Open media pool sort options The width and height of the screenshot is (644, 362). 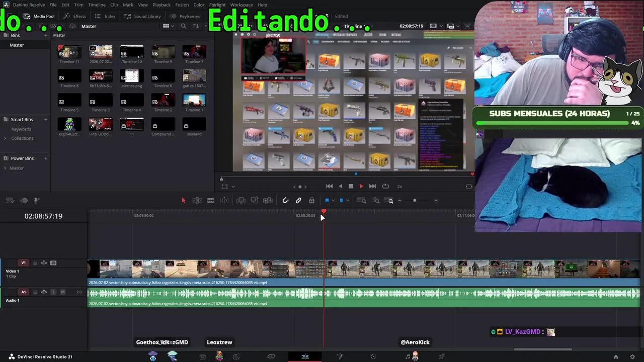[196, 26]
